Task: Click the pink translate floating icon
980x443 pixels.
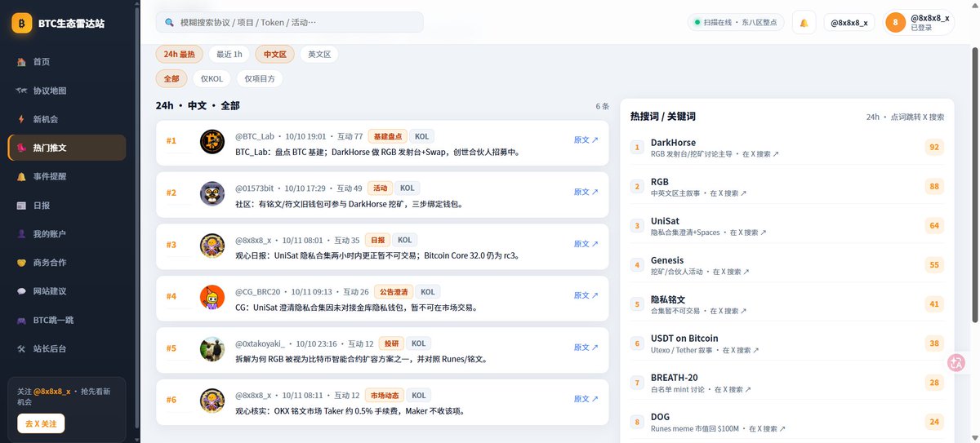Action: point(956,364)
